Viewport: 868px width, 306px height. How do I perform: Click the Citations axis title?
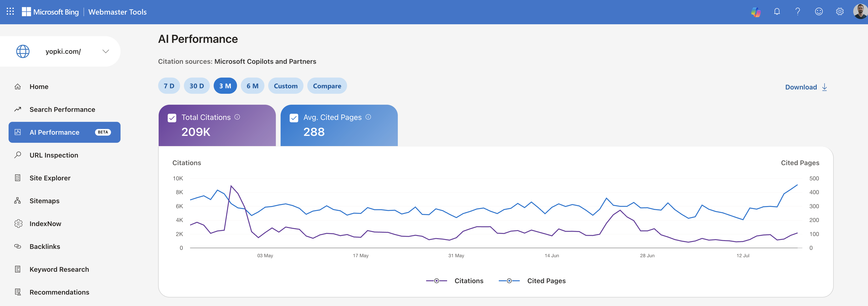[187, 163]
